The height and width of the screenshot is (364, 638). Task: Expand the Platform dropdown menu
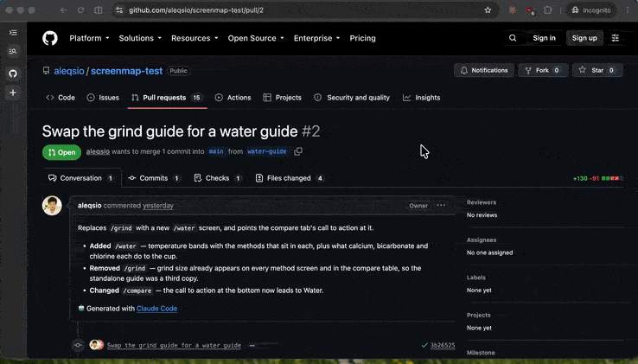[x=89, y=38]
